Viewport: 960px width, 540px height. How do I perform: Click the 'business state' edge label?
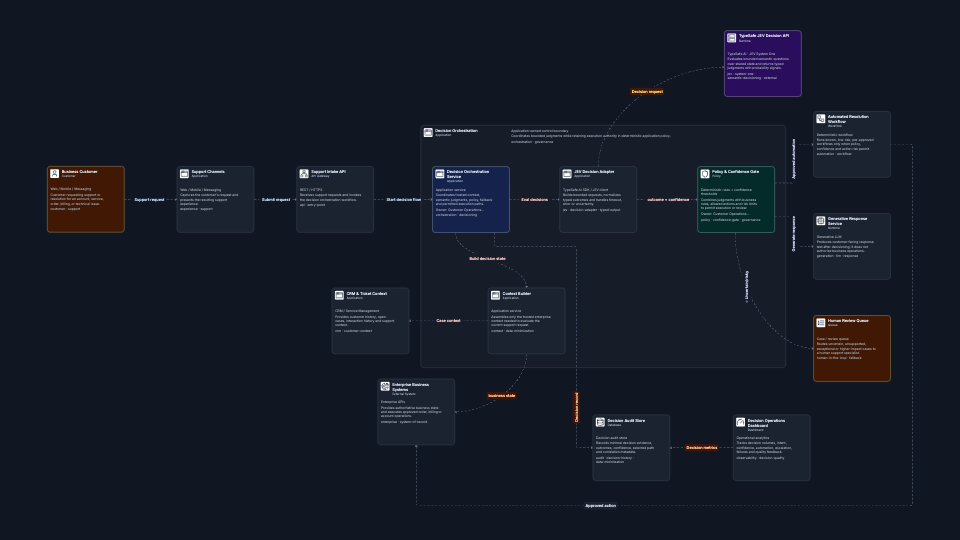click(501, 396)
